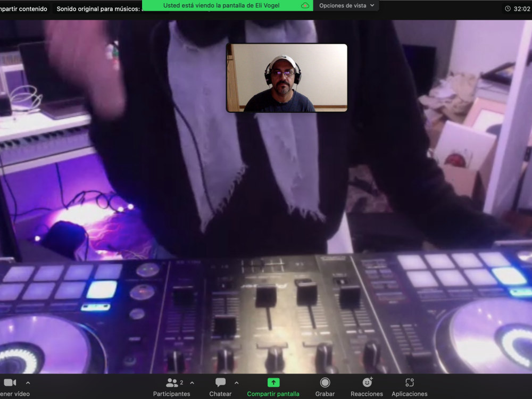Click the Participantes text label

[171, 394]
